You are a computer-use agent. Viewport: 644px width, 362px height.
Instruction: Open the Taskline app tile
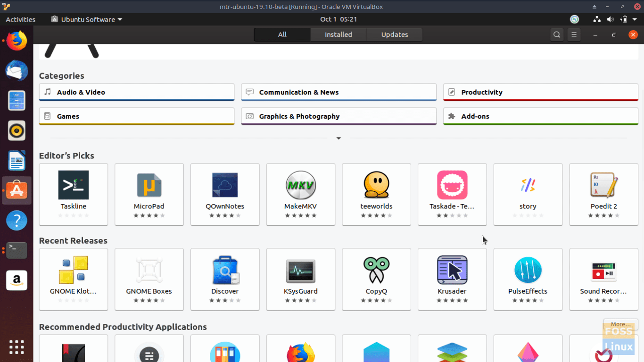[x=74, y=194]
